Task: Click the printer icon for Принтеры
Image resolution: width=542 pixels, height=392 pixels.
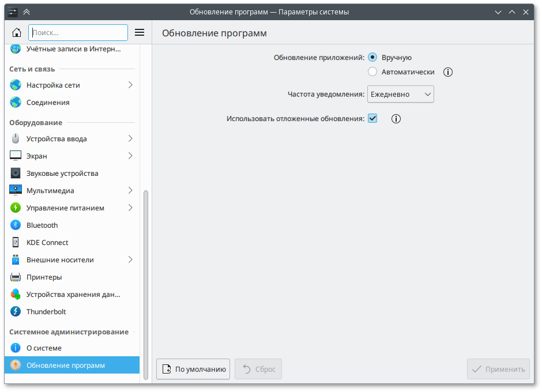Action: [x=16, y=277]
